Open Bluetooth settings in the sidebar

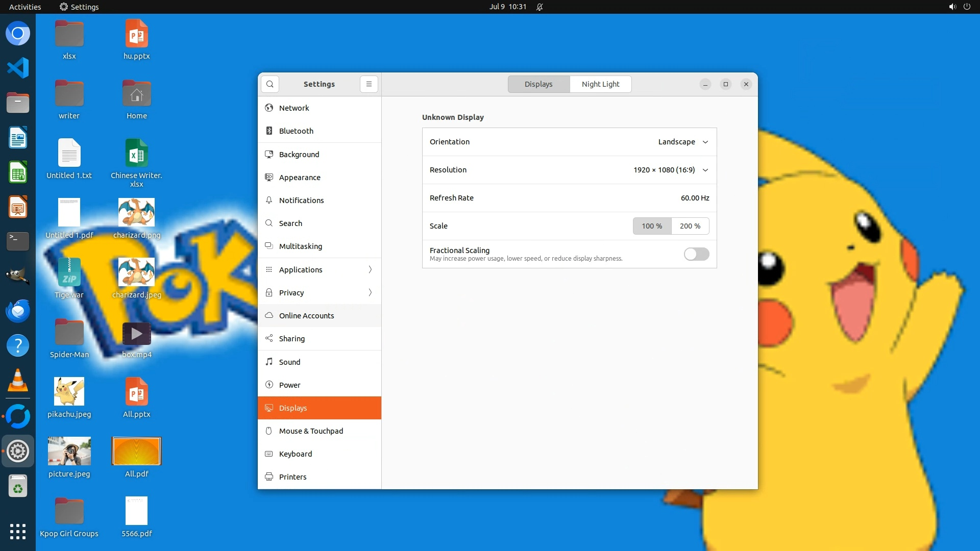tap(296, 131)
